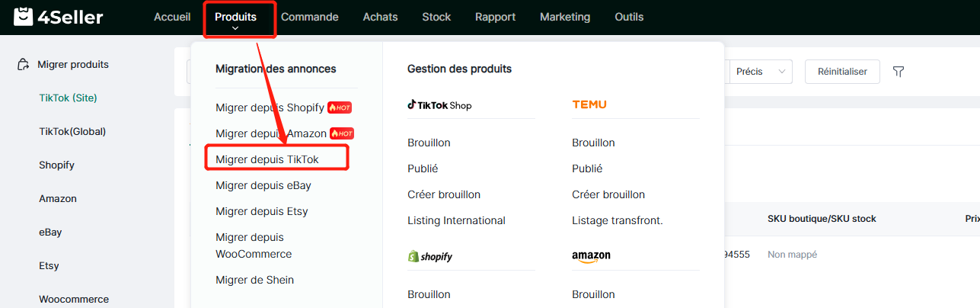This screenshot has height=308, width=980.
Task: Choose Migrer depuis eBay
Action: coord(263,185)
